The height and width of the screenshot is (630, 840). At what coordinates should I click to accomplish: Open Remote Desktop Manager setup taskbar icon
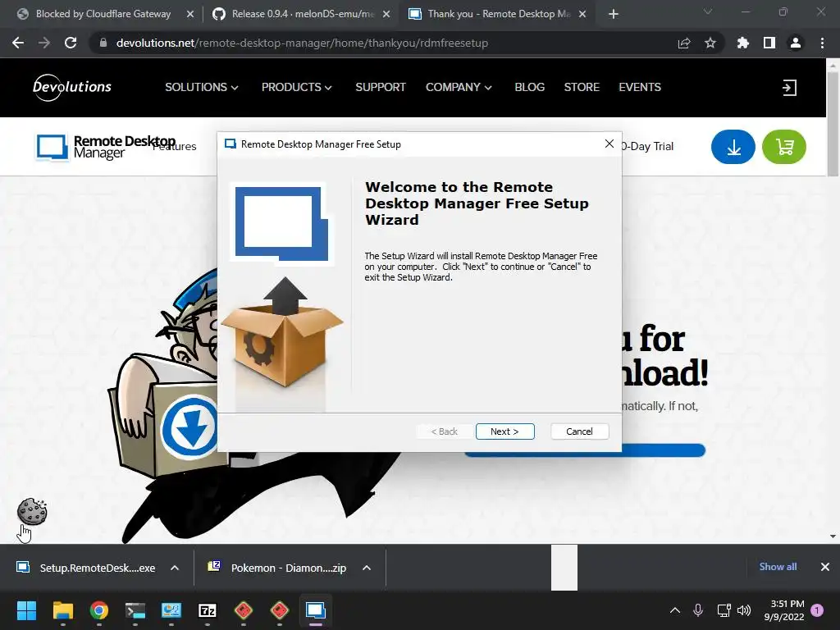click(316, 610)
